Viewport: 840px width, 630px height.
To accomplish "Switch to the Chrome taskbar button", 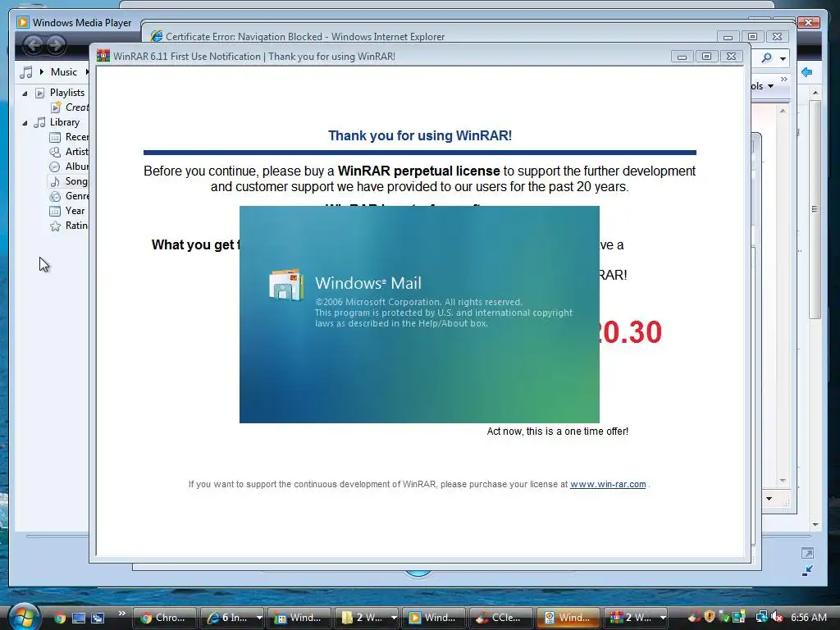I will [x=164, y=618].
